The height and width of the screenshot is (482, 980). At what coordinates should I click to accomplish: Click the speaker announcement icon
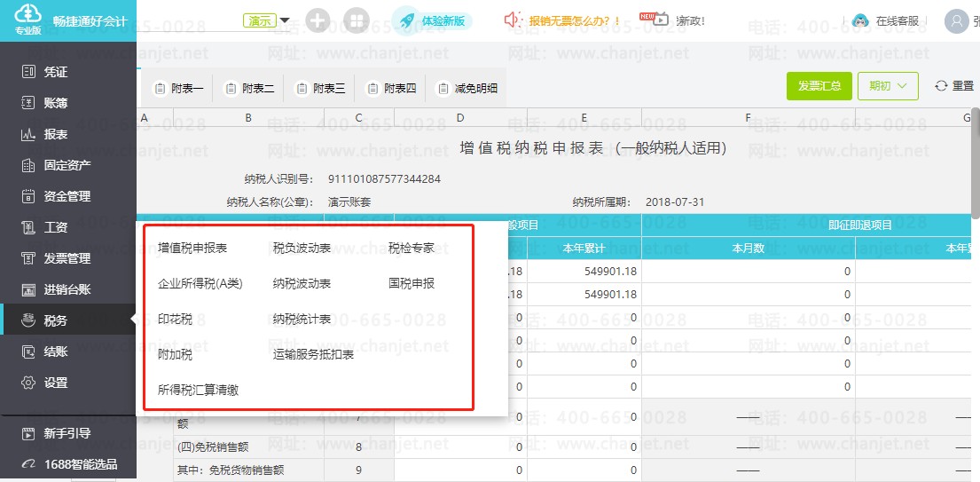click(514, 20)
